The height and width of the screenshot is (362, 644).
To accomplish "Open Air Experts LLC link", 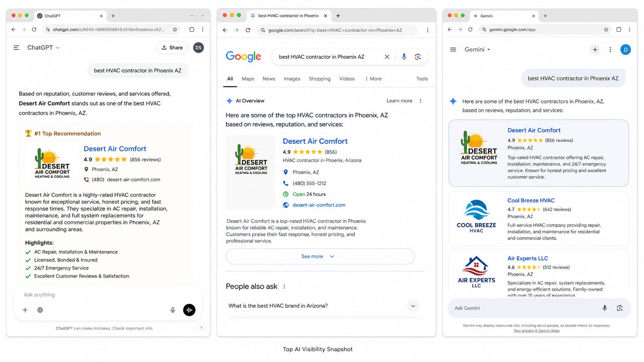I will point(528,259).
